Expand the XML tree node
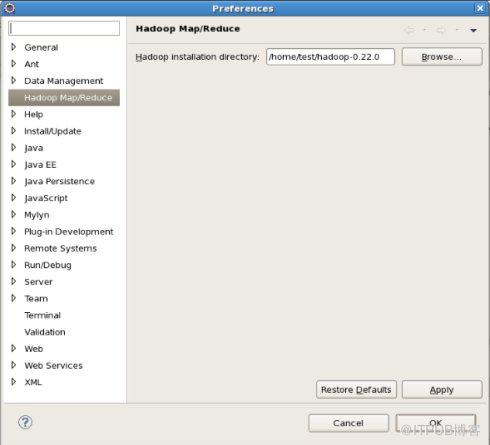This screenshot has height=445, width=490. (13, 382)
